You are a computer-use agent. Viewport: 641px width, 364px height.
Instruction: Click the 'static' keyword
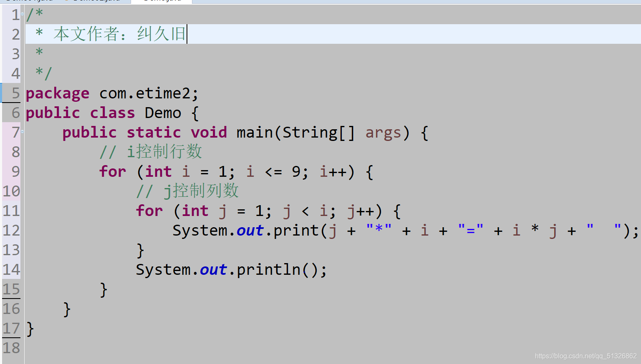(x=154, y=133)
